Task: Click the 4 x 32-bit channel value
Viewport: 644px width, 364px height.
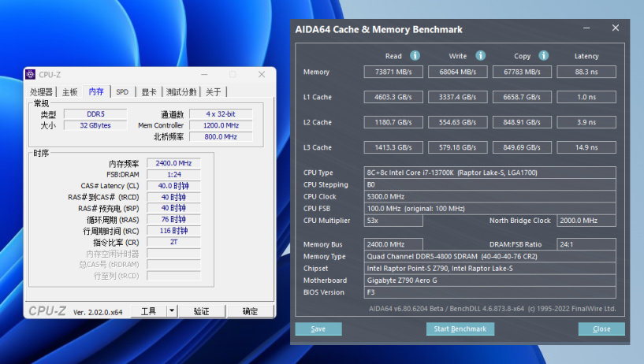Action: coord(221,114)
